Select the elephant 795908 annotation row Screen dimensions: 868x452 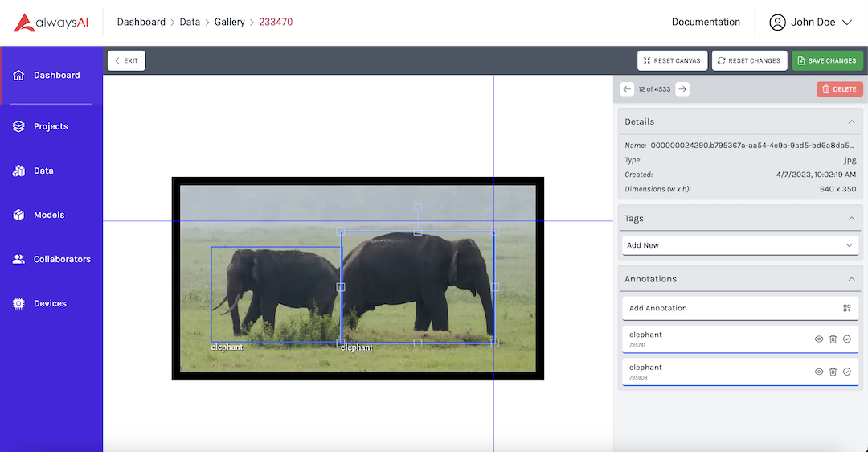(x=740, y=372)
